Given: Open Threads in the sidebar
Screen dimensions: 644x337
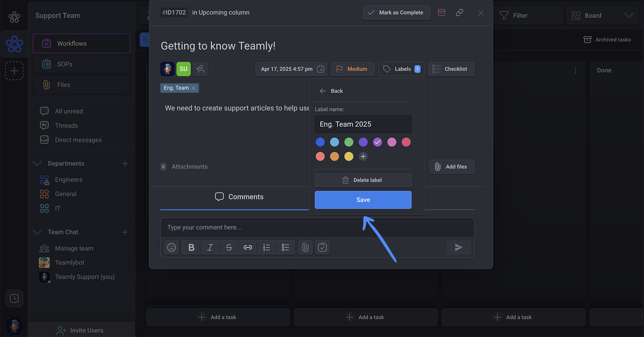Looking at the screenshot, I should 59,126.
